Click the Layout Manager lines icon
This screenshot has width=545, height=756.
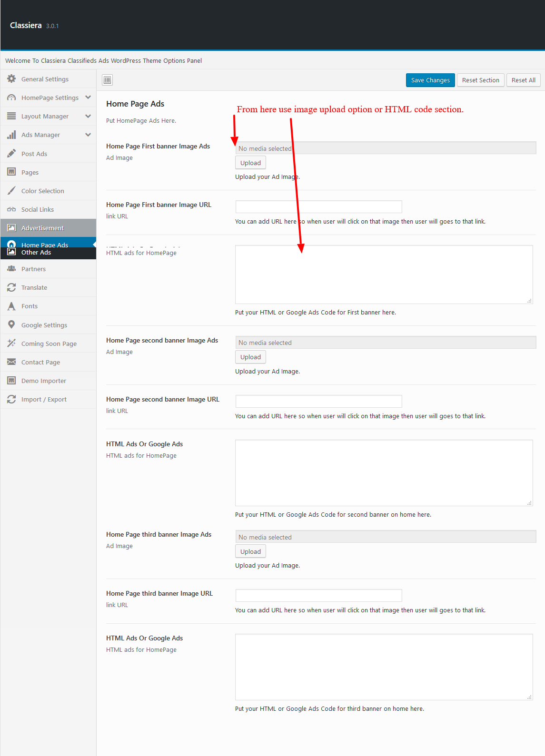point(11,116)
